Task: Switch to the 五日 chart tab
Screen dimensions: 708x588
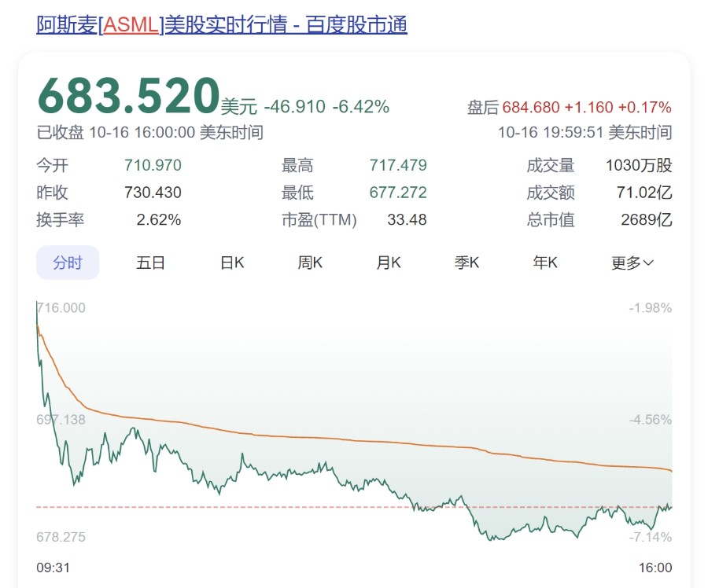Action: point(150,263)
